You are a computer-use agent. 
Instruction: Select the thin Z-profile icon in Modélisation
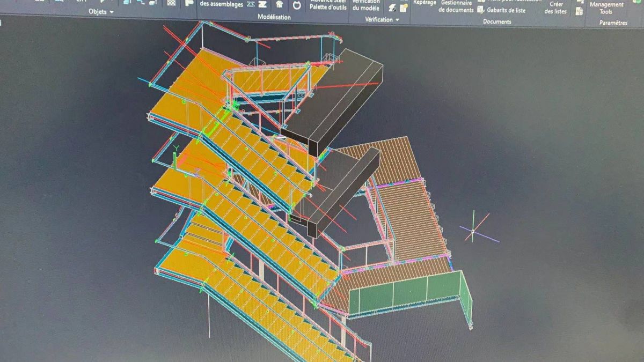251,4
